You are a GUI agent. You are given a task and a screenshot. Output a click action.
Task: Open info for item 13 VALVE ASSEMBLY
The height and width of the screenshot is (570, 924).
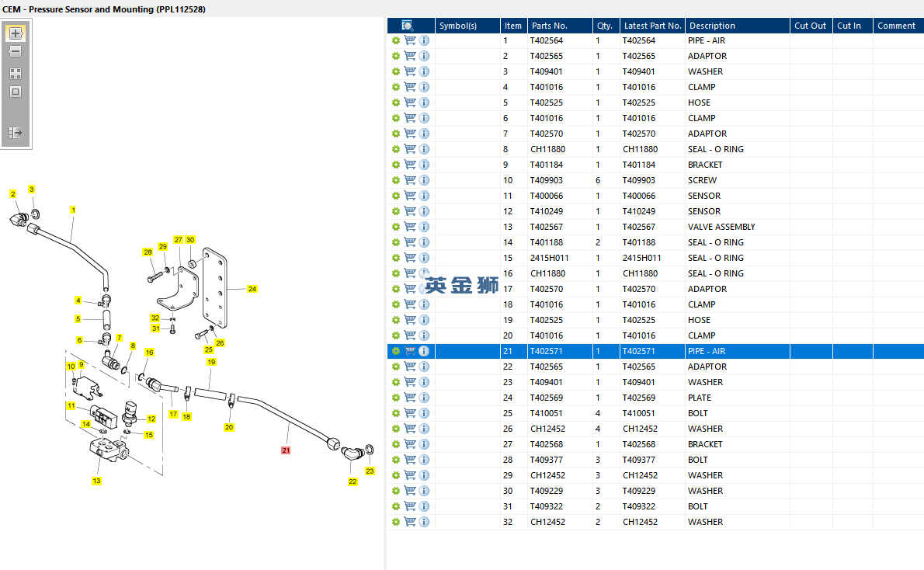click(424, 227)
